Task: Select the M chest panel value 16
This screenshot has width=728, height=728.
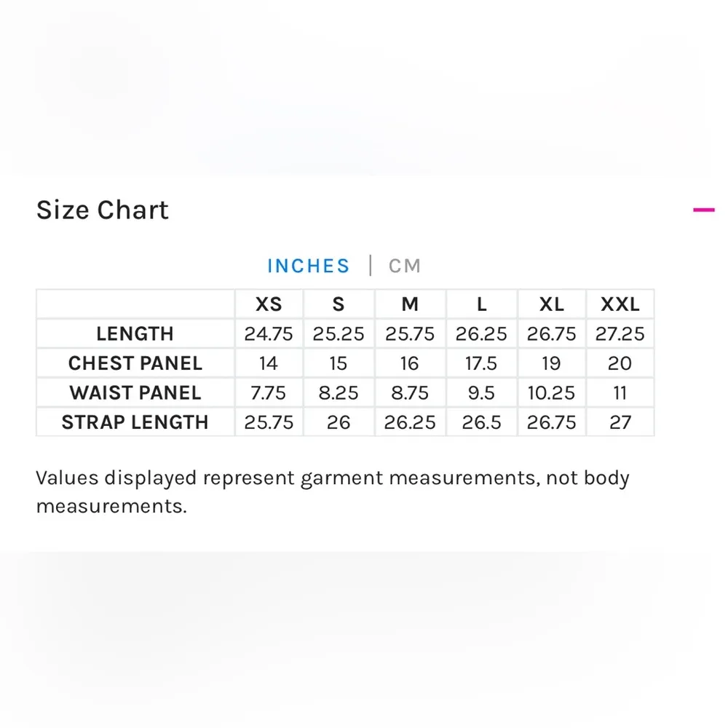Action: tap(410, 363)
